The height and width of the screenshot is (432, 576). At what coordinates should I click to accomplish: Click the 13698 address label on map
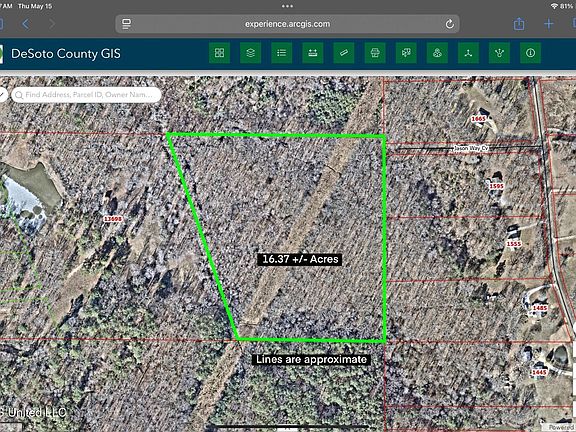113,219
